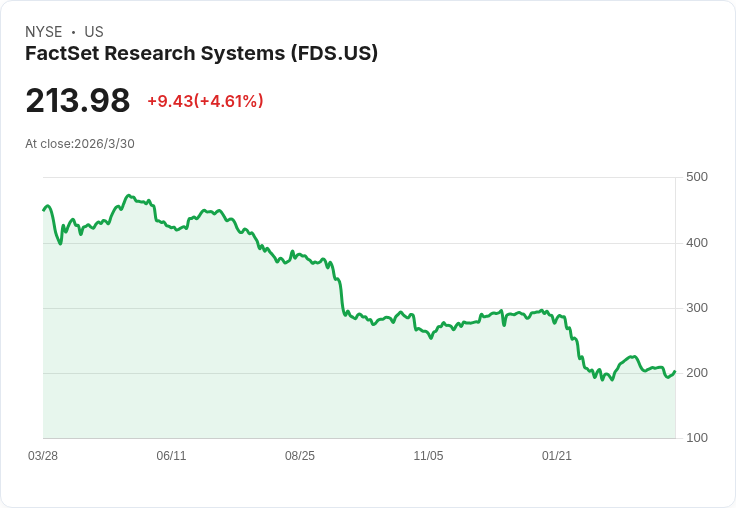This screenshot has width=736, height=508.
Task: Click the FactSet Research Systems (FDS.US) title
Action: tap(201, 54)
